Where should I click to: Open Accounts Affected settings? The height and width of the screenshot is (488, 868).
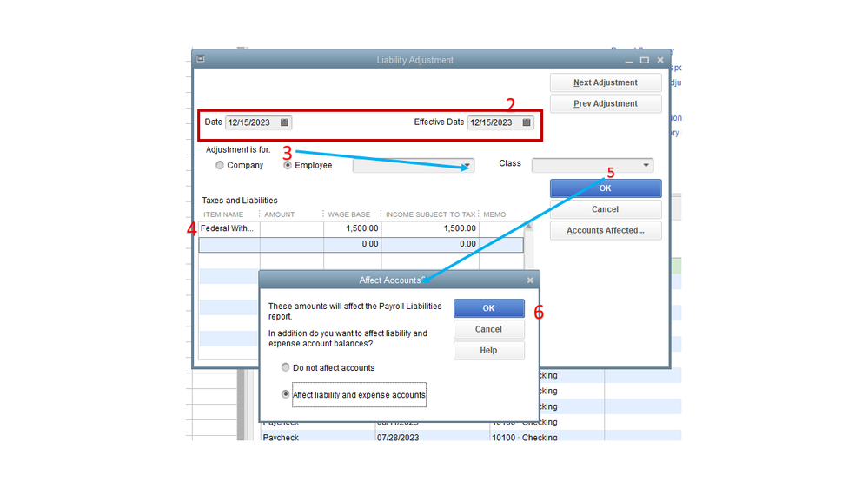tap(606, 230)
